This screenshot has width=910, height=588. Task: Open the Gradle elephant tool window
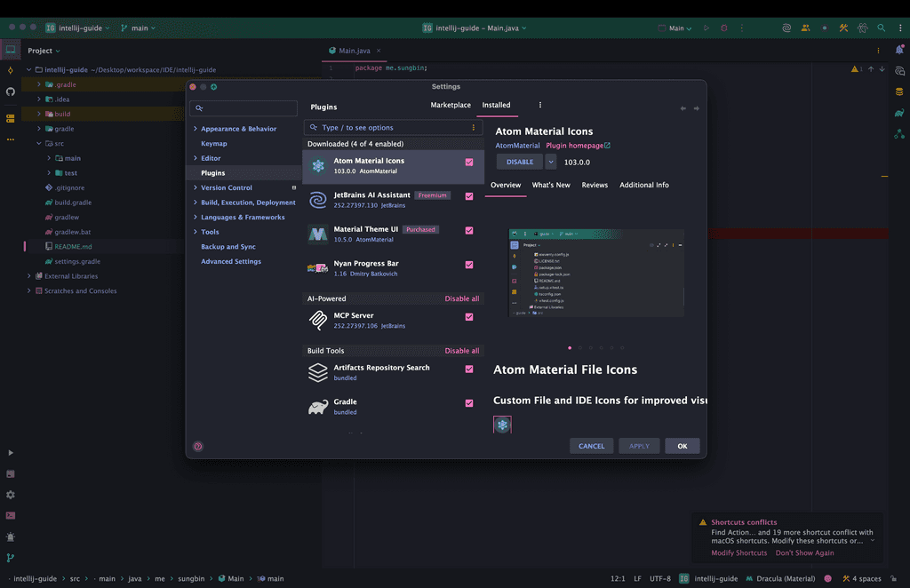point(899,113)
